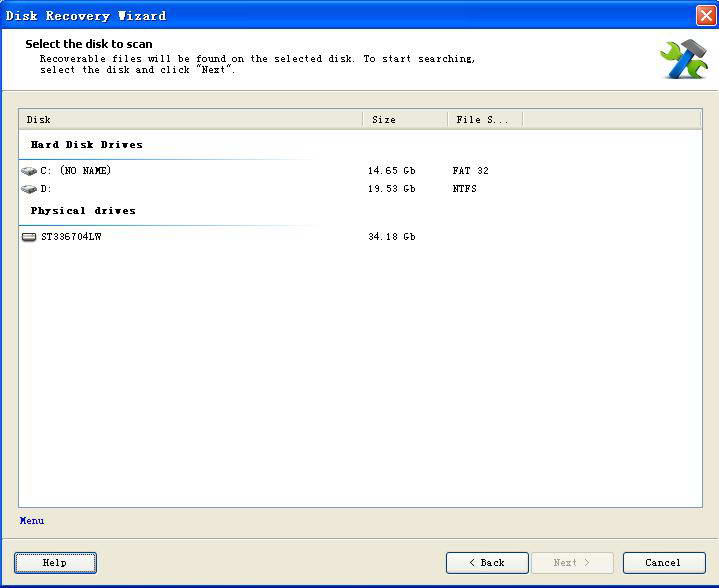Select the D: disk entry

coord(360,189)
